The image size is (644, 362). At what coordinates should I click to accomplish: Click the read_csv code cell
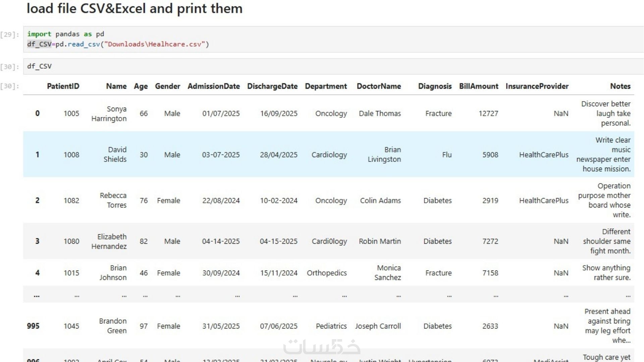click(x=332, y=39)
